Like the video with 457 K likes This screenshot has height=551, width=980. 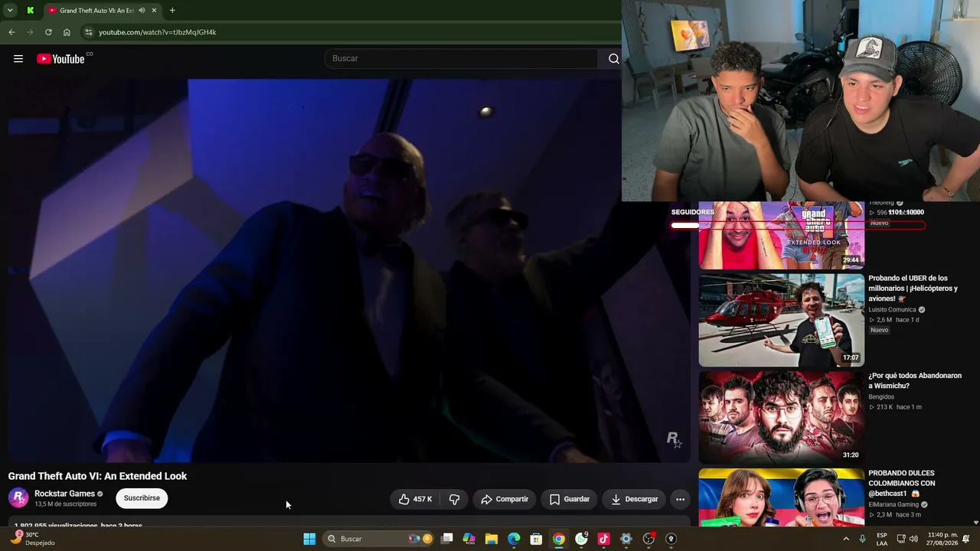point(415,499)
